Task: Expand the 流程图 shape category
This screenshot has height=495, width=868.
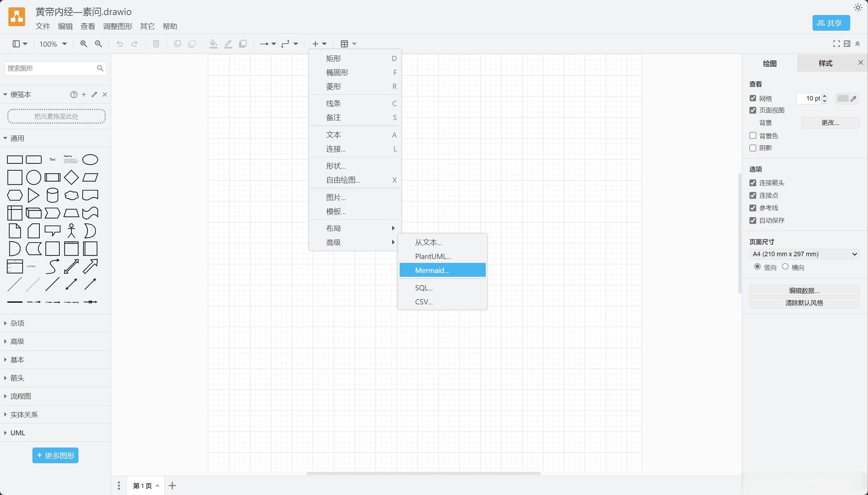Action: pyautogui.click(x=55, y=396)
